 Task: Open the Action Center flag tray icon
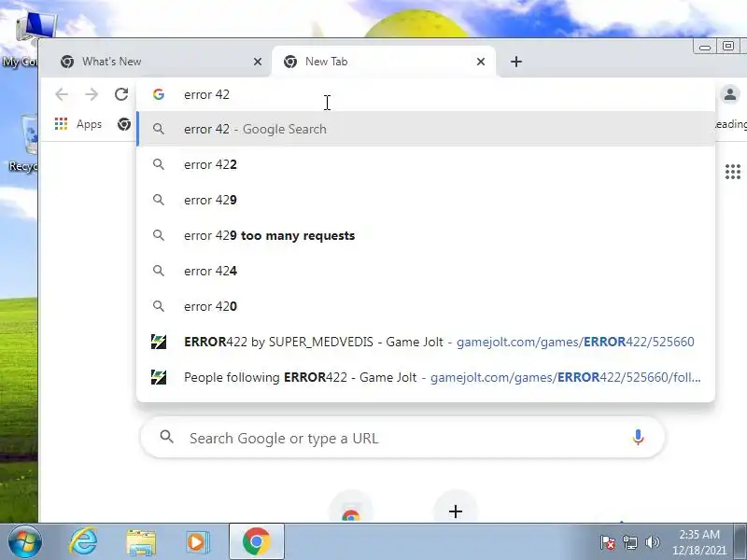(608, 542)
